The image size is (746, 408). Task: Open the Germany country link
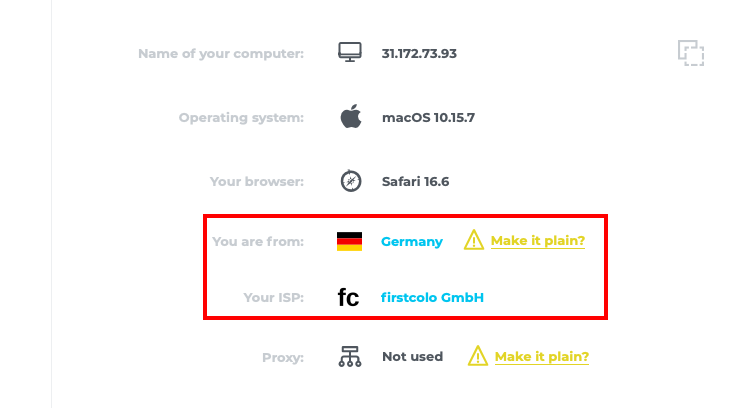pos(412,242)
